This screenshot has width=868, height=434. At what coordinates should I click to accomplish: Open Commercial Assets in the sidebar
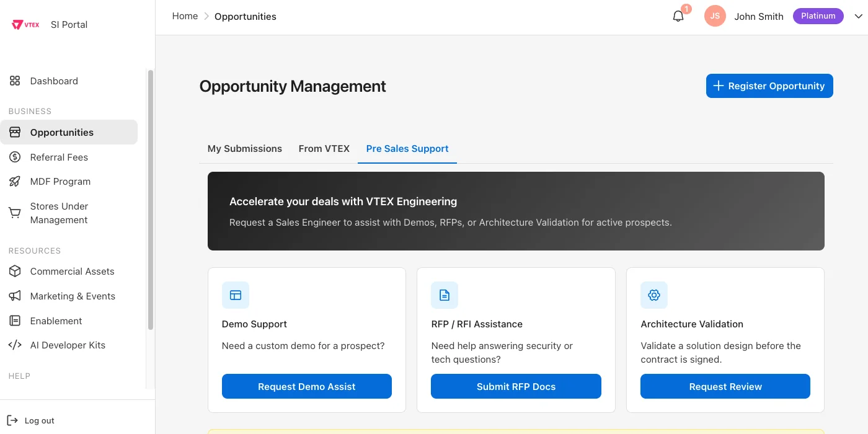pyautogui.click(x=69, y=271)
